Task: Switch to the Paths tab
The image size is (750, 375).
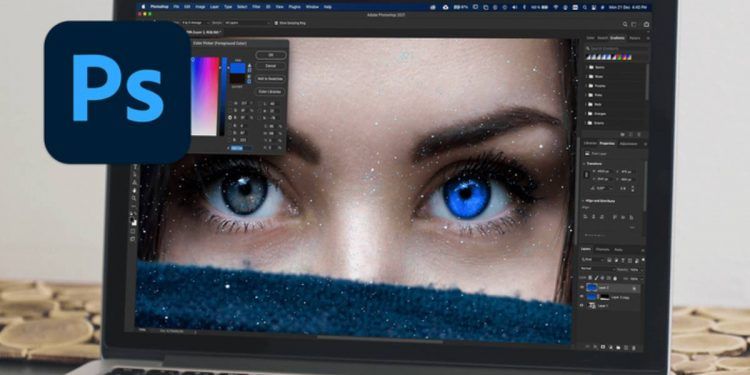Action: coord(618,250)
